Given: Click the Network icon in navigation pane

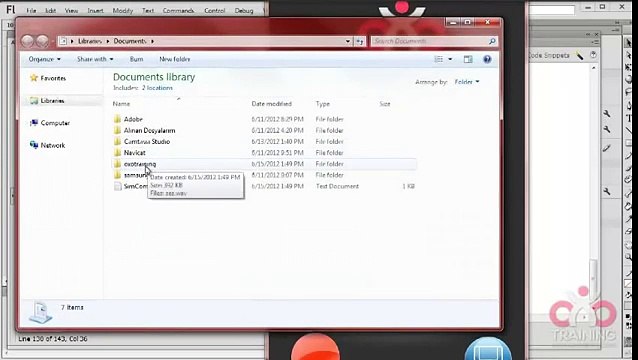Looking at the screenshot, I should 34,145.
